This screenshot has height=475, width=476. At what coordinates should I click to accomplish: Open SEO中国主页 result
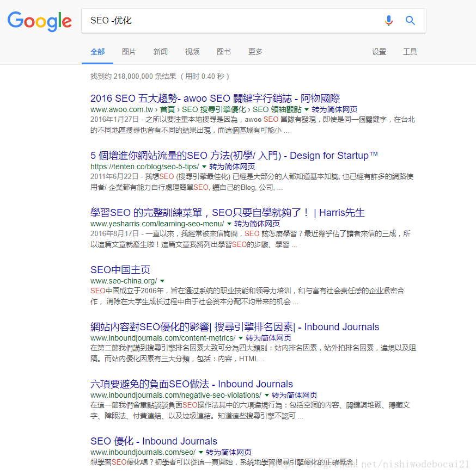click(120, 270)
